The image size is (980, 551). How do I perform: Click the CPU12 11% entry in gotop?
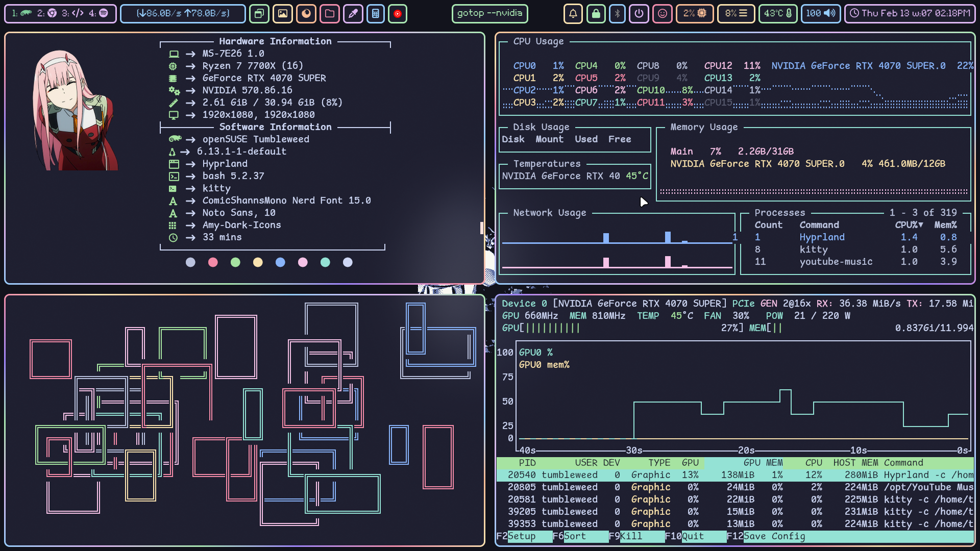(732, 66)
